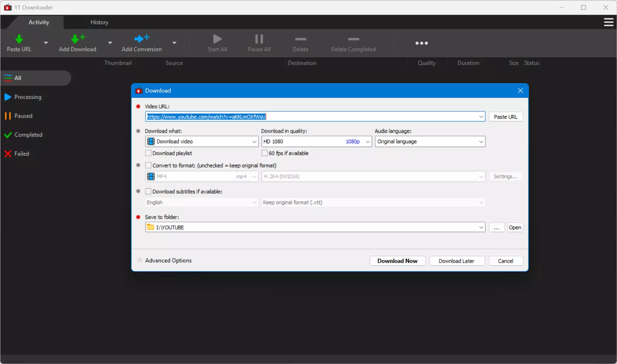Click the Source column header
The width and height of the screenshot is (617, 364).
(174, 63)
